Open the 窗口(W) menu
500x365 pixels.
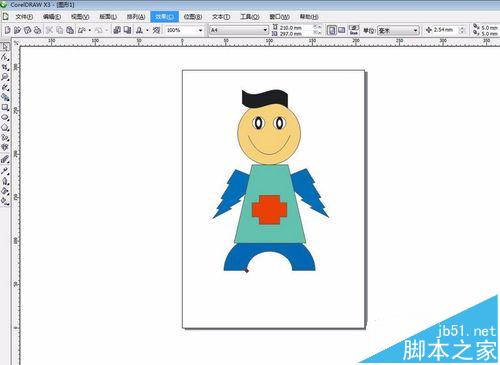pos(279,17)
